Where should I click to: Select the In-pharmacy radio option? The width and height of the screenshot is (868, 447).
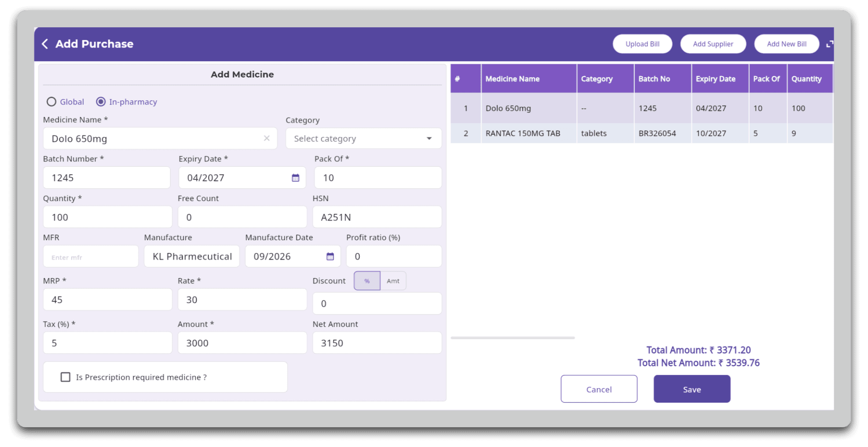click(101, 102)
